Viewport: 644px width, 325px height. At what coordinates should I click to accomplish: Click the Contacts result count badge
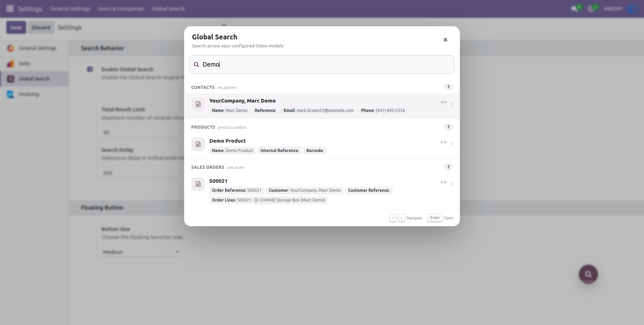449,87
